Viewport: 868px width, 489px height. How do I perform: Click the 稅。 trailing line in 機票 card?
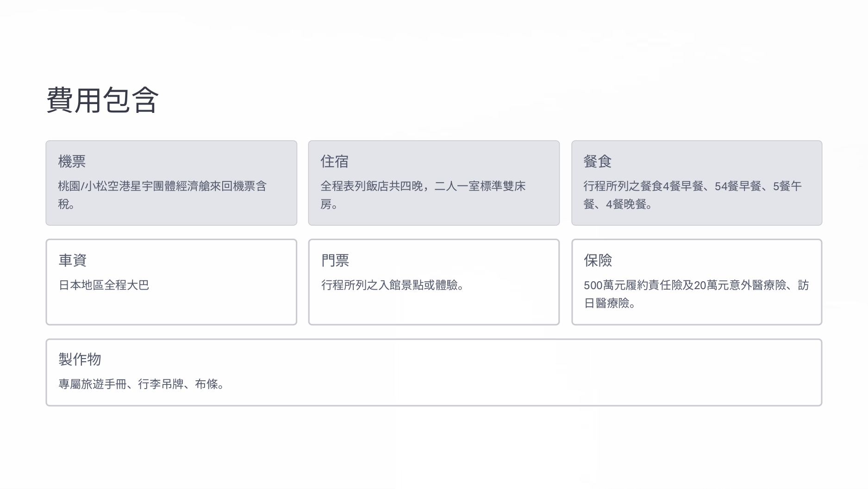tap(67, 204)
